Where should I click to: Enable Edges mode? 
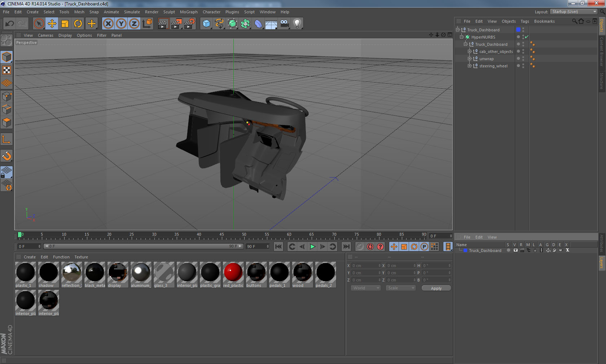7,110
